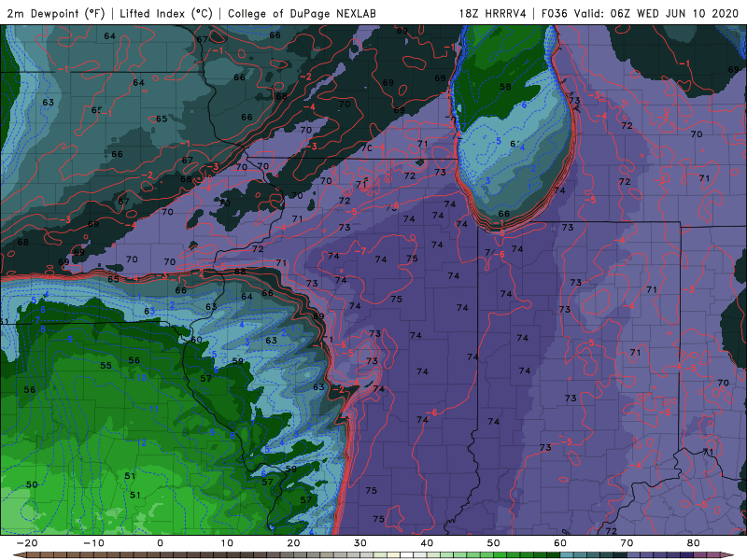Click the blue 12 lifted index contour label

(142, 442)
